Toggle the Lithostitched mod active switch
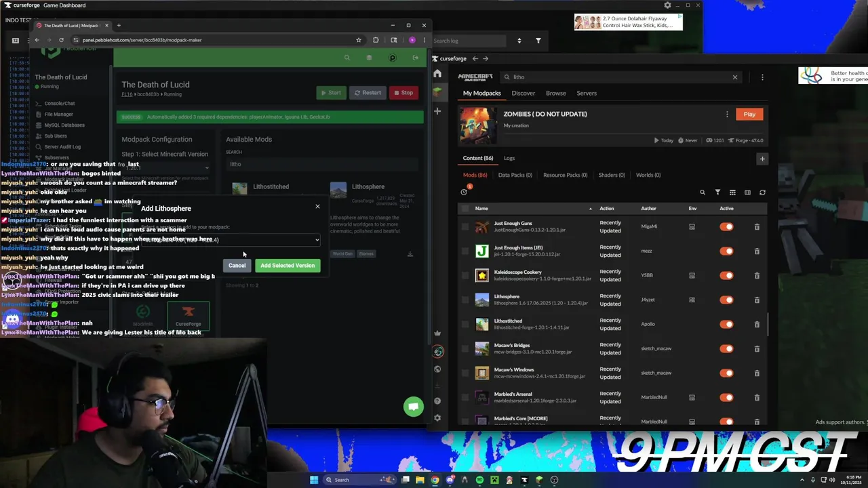The height and width of the screenshot is (488, 868). (726, 324)
